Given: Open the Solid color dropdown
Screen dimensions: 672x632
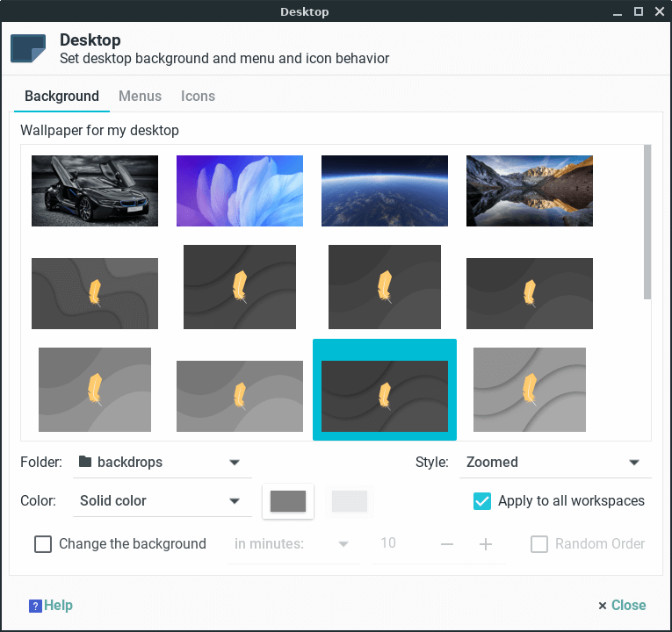Looking at the screenshot, I should [x=158, y=501].
